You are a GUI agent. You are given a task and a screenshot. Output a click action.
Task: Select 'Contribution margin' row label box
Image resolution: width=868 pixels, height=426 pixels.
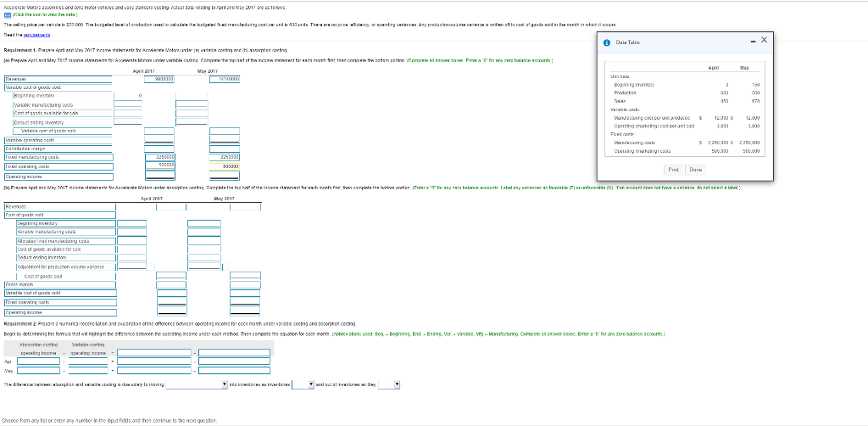(58, 149)
